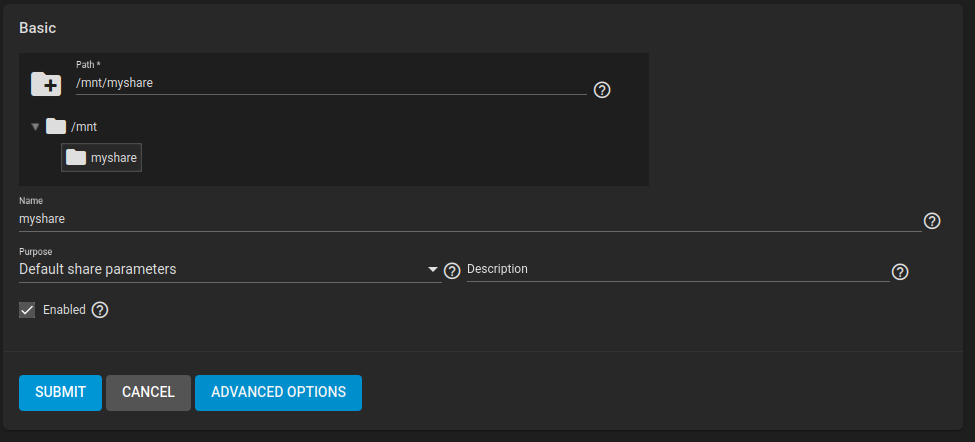Open the Purpose dropdown arrow

point(433,270)
